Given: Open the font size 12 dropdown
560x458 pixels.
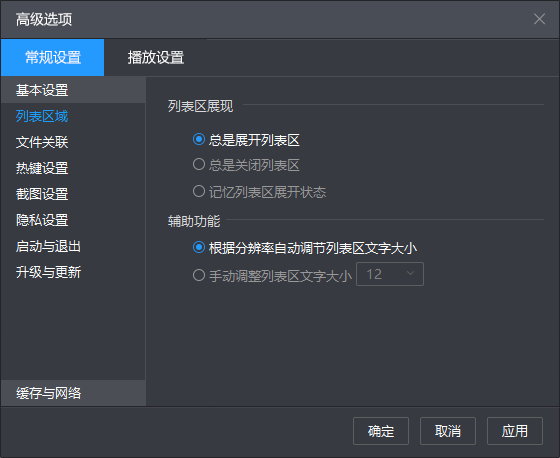Looking at the screenshot, I should tap(390, 274).
